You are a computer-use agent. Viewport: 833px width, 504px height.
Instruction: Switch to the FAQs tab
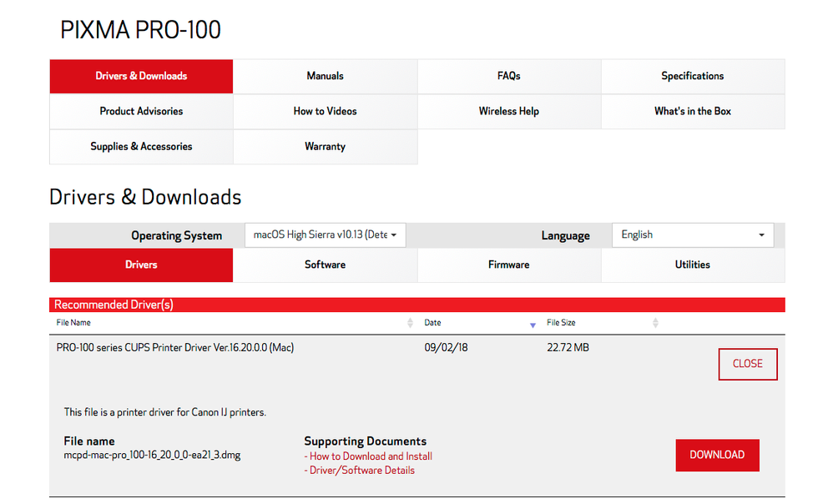tap(508, 76)
